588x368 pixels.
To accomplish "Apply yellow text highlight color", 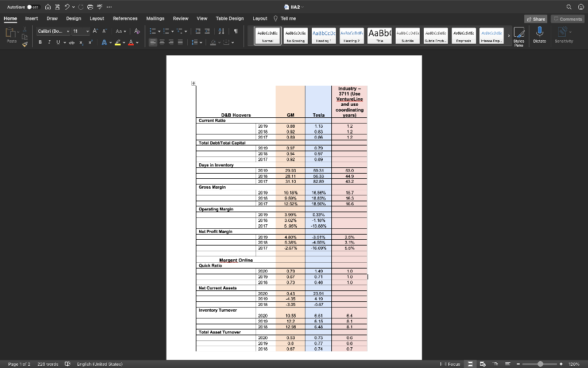I will [118, 43].
